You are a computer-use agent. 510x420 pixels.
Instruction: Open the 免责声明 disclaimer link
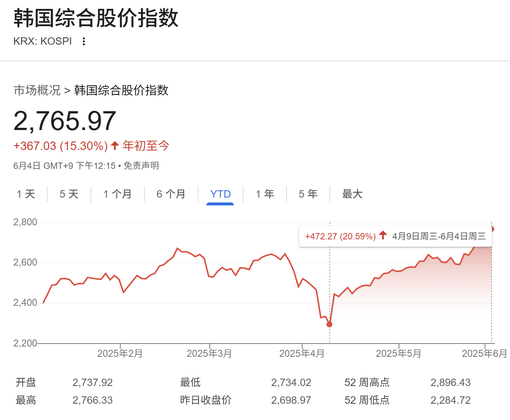(142, 166)
